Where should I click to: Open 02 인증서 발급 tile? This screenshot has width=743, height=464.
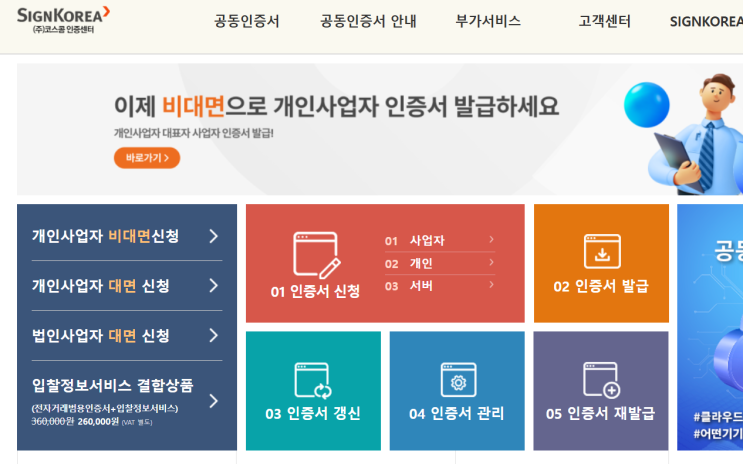point(601,264)
